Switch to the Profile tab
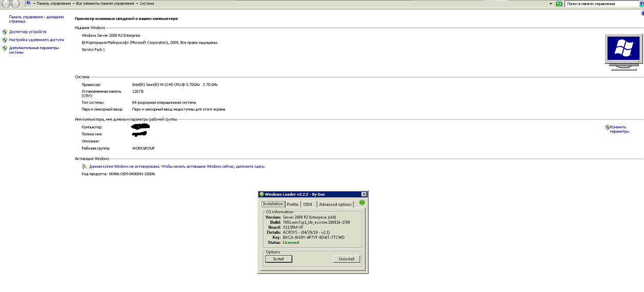 (293, 204)
